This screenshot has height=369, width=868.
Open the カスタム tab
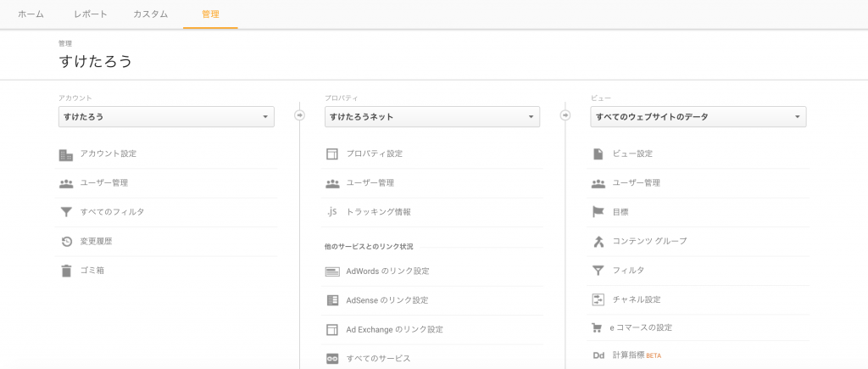tap(150, 14)
